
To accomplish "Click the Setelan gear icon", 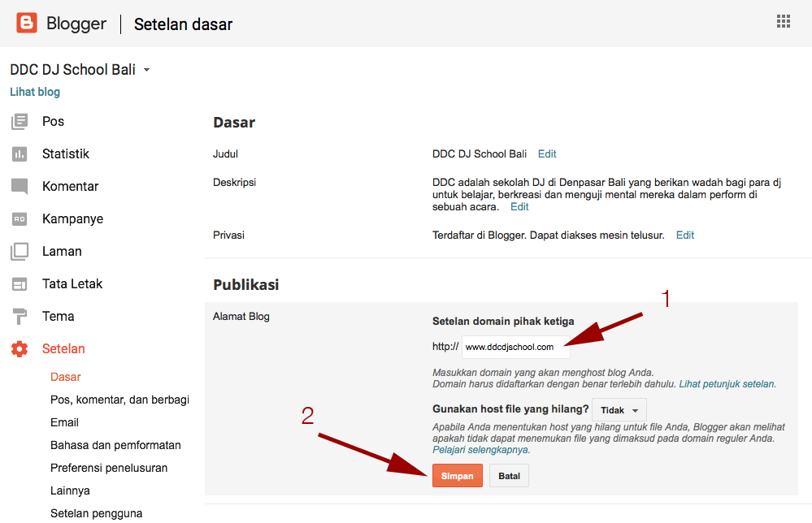I will pos(20,348).
